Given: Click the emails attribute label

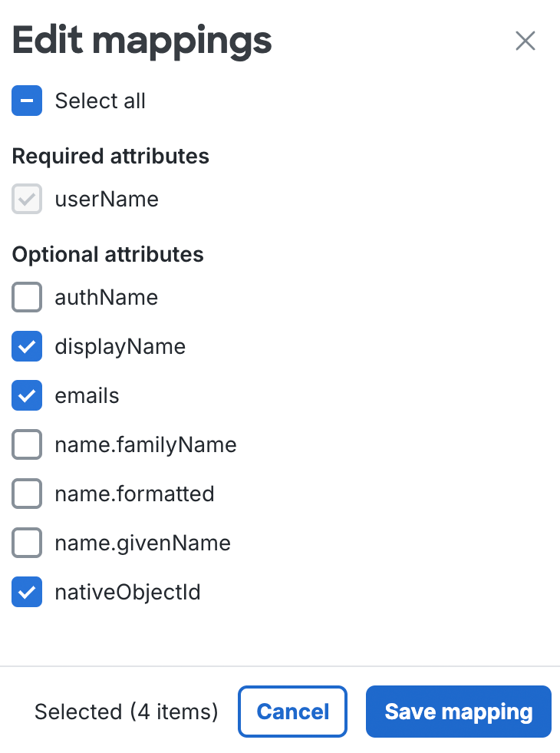Looking at the screenshot, I should tap(87, 395).
